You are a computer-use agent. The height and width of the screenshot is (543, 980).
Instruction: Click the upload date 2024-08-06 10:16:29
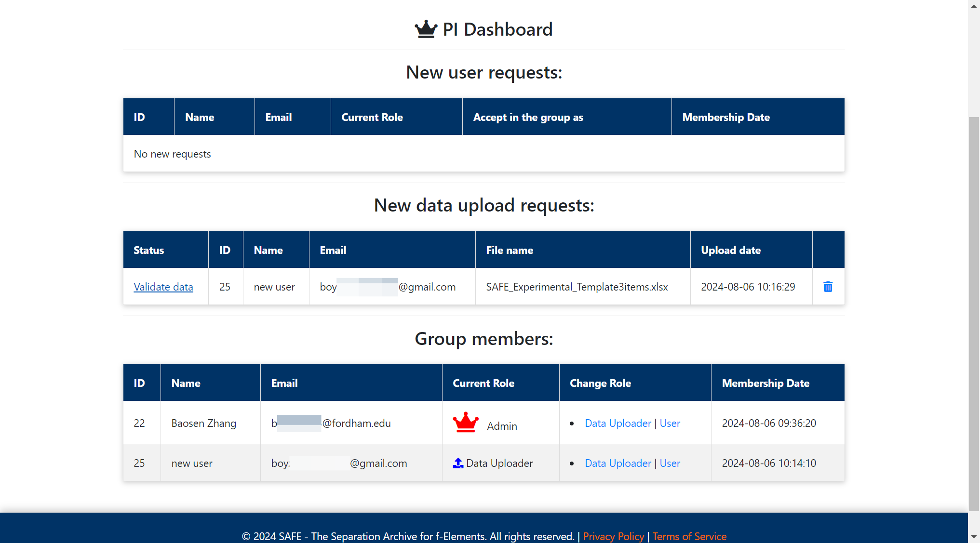click(x=748, y=287)
